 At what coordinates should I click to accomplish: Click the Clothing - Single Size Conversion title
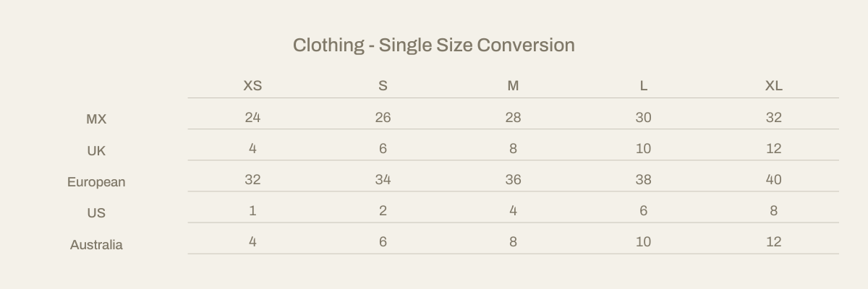tap(434, 45)
